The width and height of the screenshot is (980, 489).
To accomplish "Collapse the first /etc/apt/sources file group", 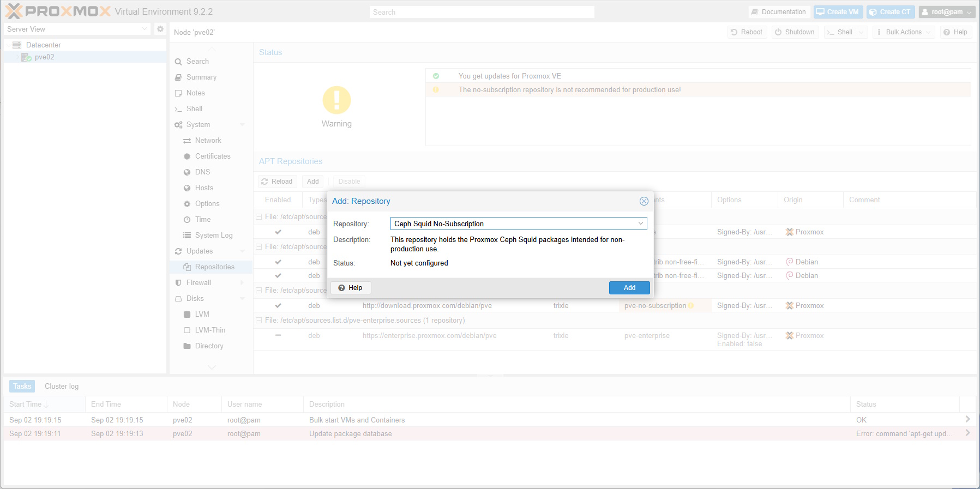I will 259,217.
